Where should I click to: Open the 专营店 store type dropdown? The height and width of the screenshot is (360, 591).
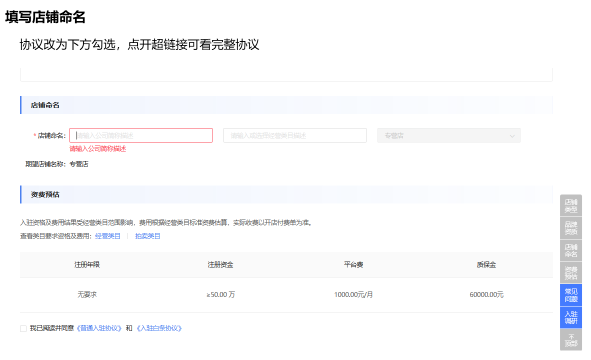(x=449, y=135)
